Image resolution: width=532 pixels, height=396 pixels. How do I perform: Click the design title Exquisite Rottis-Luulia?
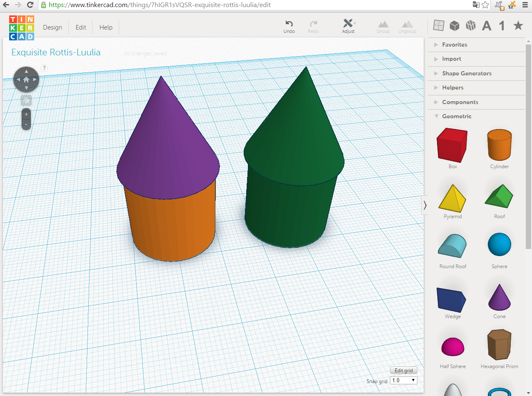[56, 52]
